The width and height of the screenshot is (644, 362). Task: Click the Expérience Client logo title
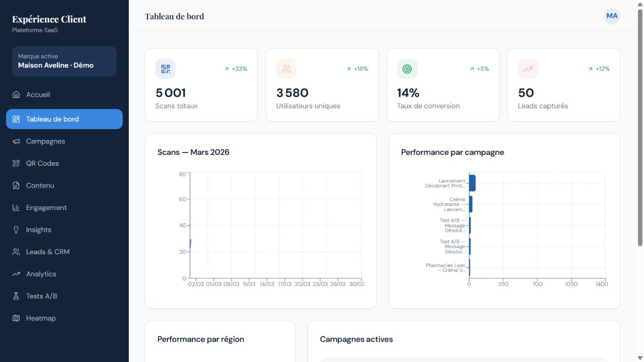[x=49, y=19]
